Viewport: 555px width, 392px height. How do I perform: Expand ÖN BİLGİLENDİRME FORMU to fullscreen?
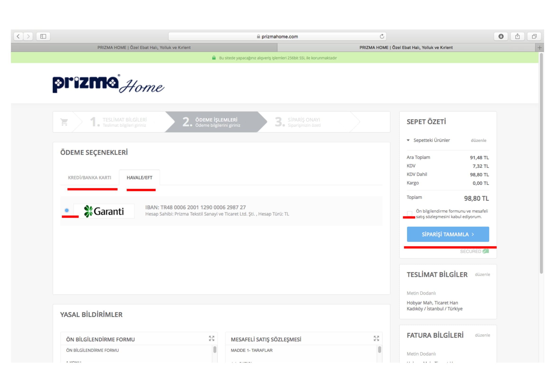click(212, 339)
